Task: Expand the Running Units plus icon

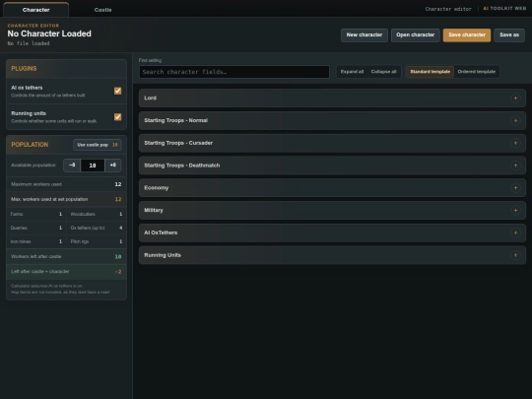Action: tap(515, 255)
